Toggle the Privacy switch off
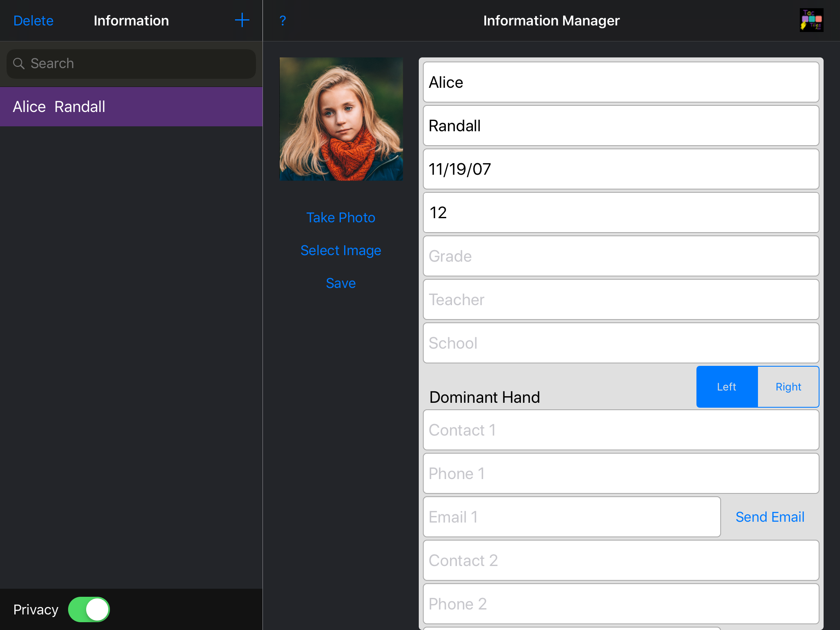This screenshot has height=630, width=840. pos(89,609)
